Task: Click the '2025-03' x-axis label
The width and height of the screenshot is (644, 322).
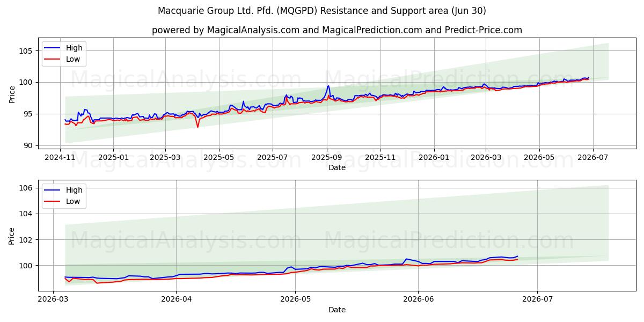Action: 165,158
